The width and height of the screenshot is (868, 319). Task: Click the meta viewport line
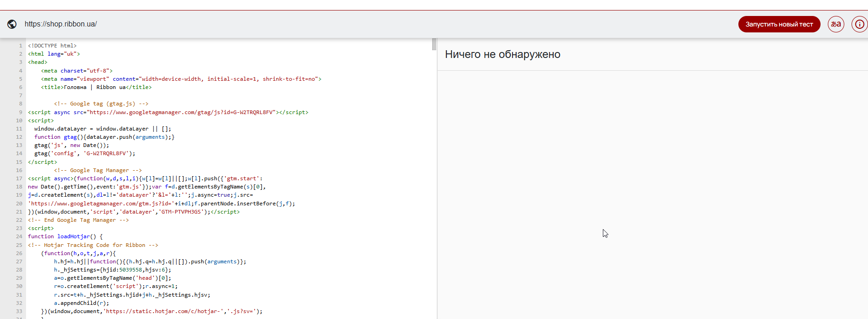point(181,79)
